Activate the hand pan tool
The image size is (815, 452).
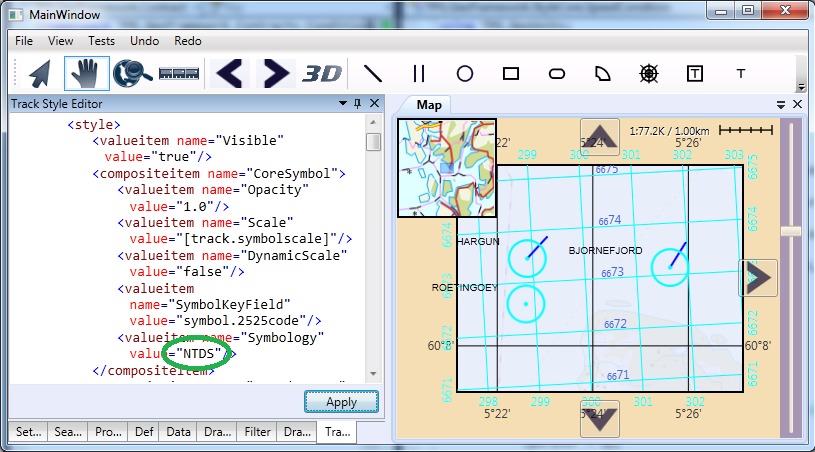pos(86,74)
